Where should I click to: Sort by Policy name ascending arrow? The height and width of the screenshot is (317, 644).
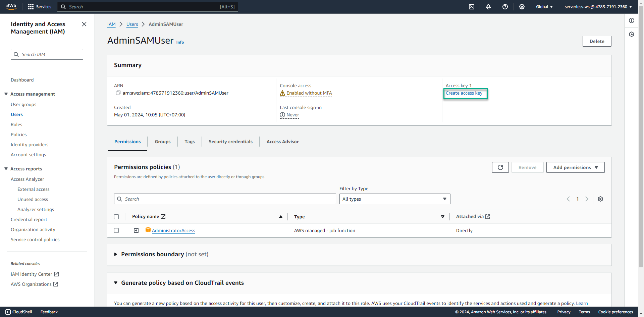point(281,217)
